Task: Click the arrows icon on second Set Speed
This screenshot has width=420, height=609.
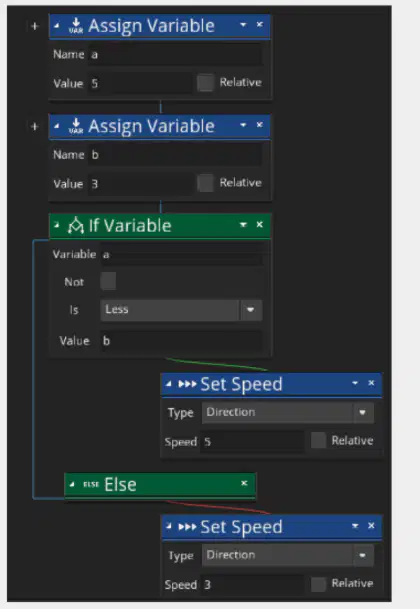Action: [x=187, y=527]
